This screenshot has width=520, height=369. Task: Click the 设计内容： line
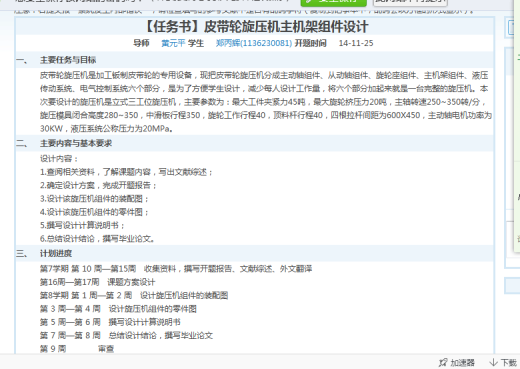pyautogui.click(x=59, y=159)
